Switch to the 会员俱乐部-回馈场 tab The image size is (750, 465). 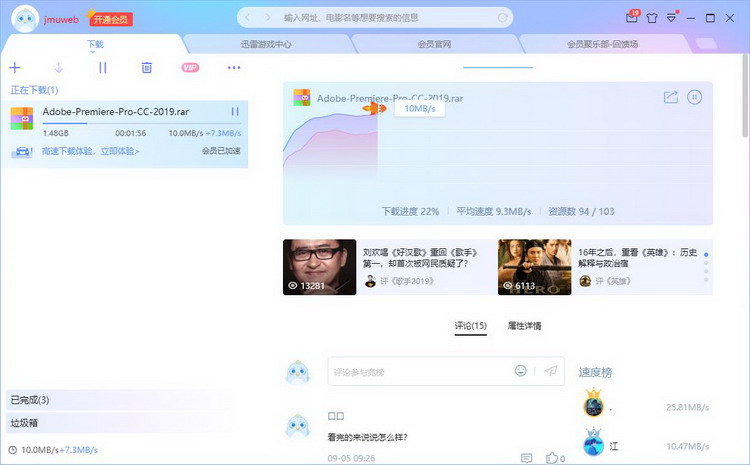click(x=602, y=44)
